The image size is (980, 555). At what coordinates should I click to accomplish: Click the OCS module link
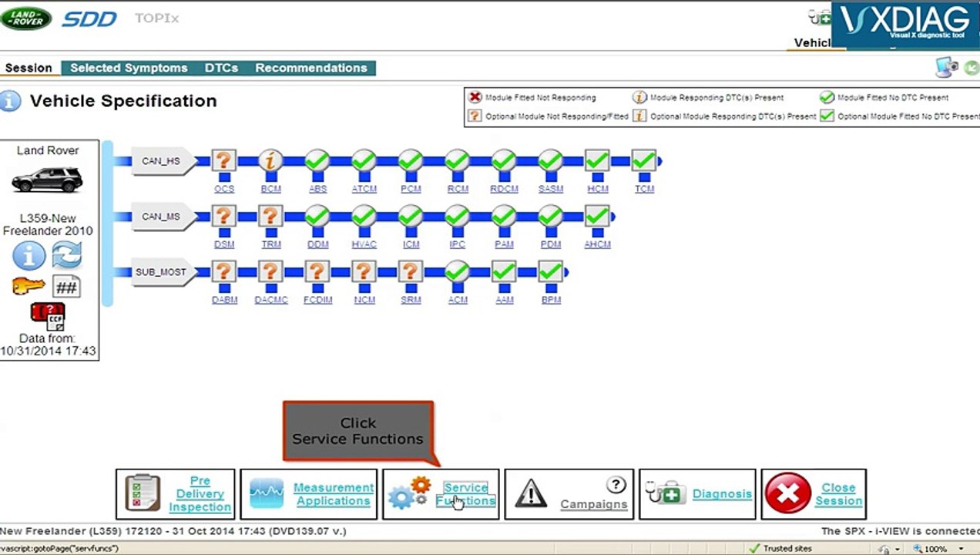coord(224,189)
